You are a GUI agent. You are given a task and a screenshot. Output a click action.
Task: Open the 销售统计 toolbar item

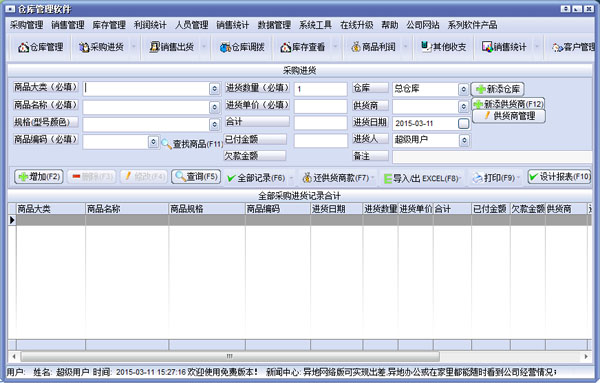[x=504, y=47]
